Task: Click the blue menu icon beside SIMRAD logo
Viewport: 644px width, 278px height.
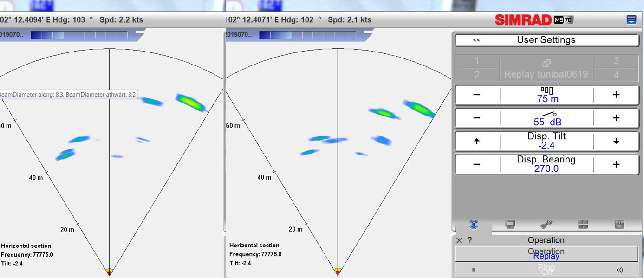Action: [631, 19]
